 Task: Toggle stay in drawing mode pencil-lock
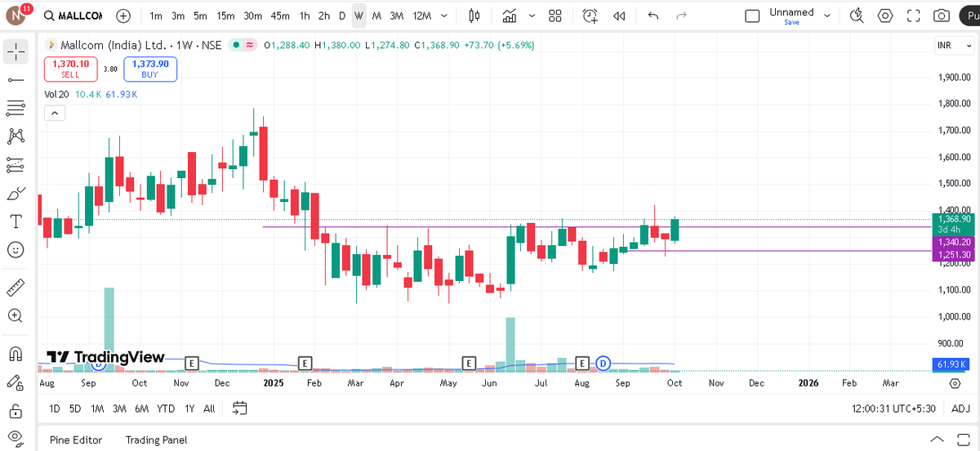15,382
